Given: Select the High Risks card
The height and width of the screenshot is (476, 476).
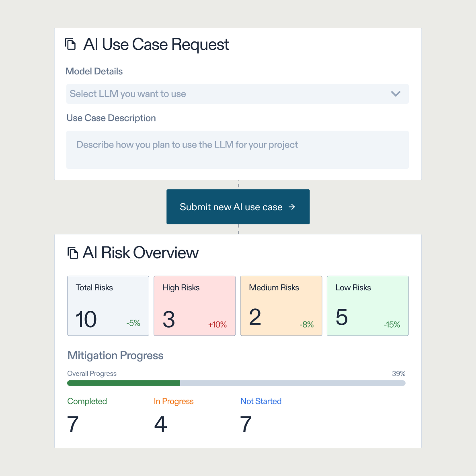Looking at the screenshot, I should click(x=195, y=306).
